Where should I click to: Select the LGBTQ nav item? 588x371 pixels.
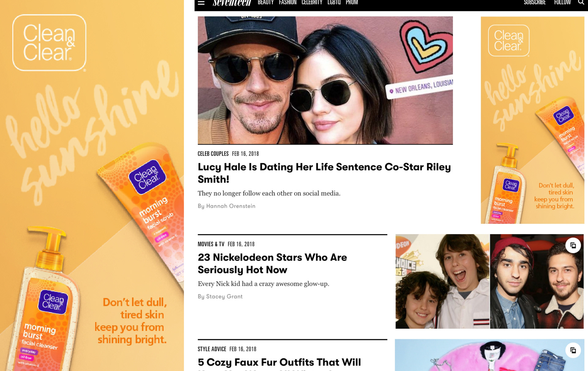click(334, 2)
